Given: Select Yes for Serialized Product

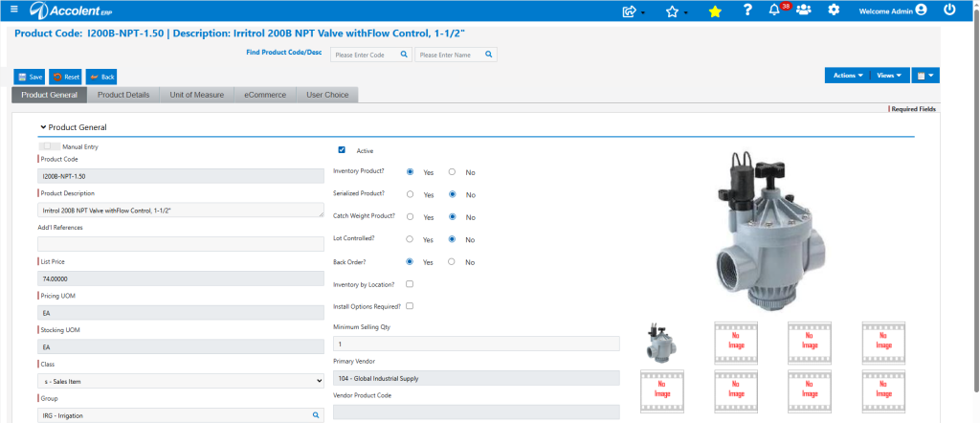Looking at the screenshot, I should 410,194.
